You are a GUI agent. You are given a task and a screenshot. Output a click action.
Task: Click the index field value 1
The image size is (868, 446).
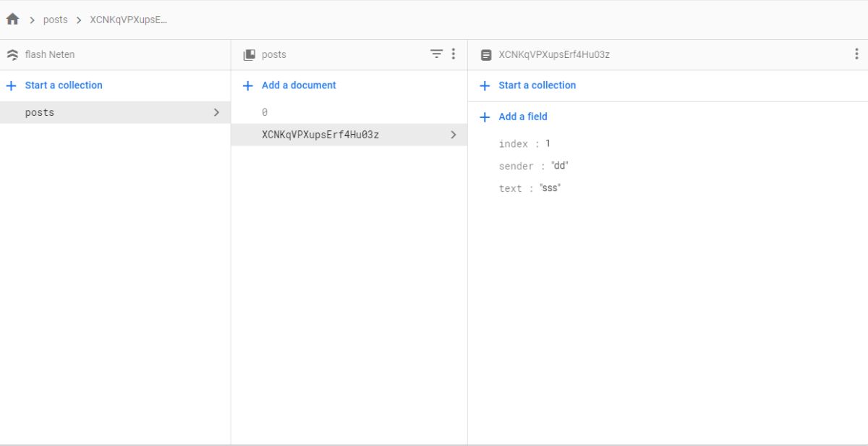(x=548, y=143)
